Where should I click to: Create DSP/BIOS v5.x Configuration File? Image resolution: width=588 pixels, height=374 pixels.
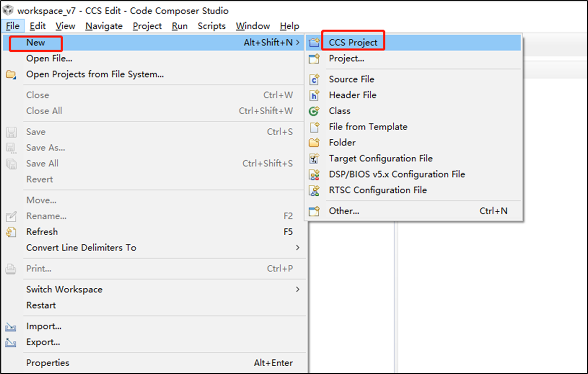[414, 174]
